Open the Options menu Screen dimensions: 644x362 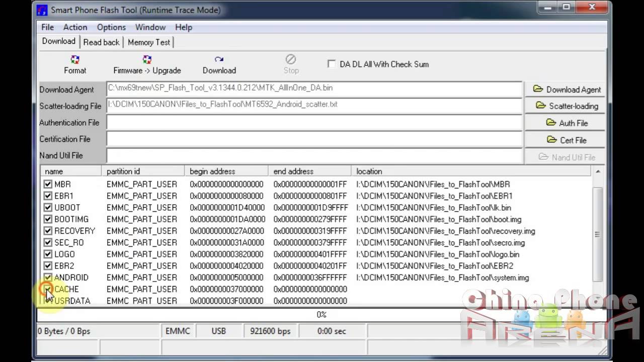pos(111,27)
